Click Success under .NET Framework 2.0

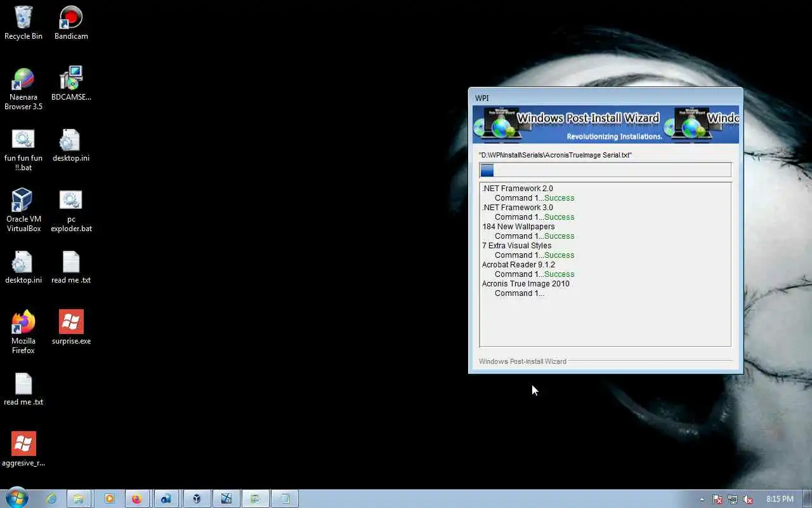pyautogui.click(x=559, y=198)
